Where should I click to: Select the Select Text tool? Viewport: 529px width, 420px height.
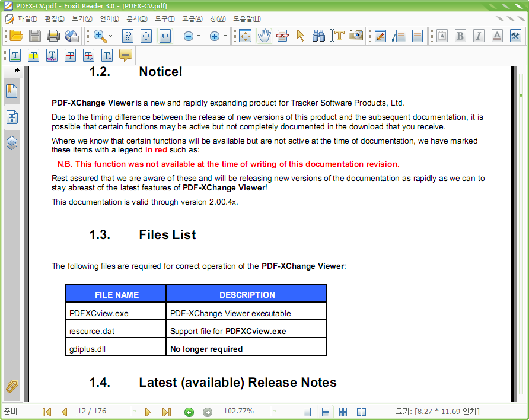pyautogui.click(x=337, y=36)
